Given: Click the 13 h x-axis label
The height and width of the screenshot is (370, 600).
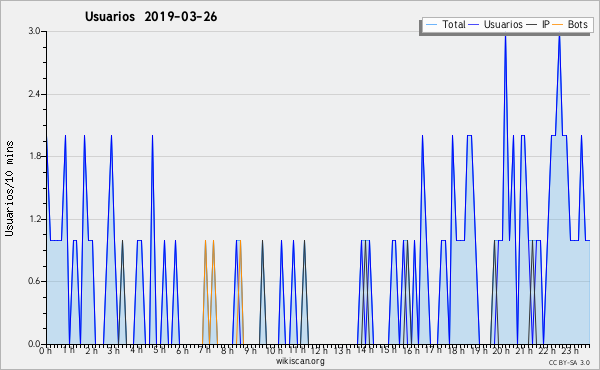Looking at the screenshot, I should [x=342, y=351].
